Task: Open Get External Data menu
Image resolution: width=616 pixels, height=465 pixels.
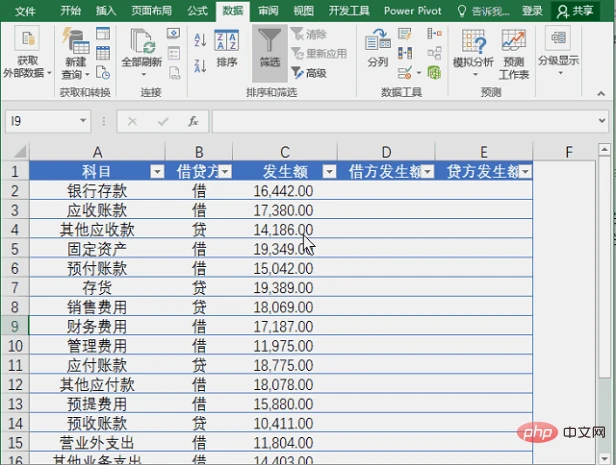Action: pos(27,51)
